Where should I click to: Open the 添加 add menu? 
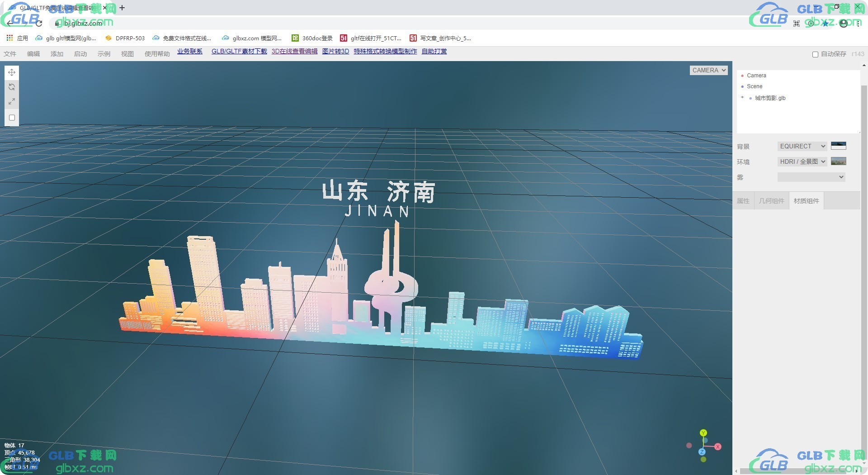57,54
